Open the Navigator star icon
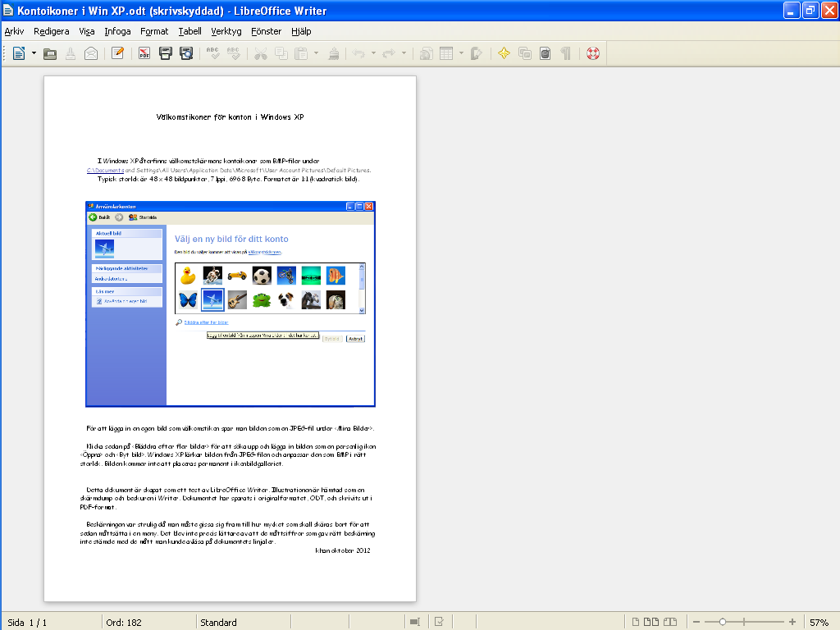Viewport: 840px width, 630px height. (x=504, y=53)
